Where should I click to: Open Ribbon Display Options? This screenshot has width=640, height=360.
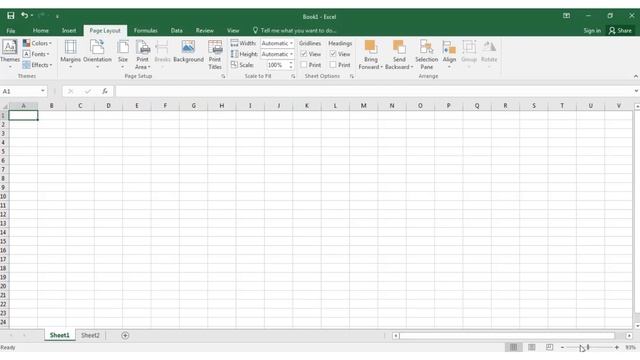(x=566, y=16)
